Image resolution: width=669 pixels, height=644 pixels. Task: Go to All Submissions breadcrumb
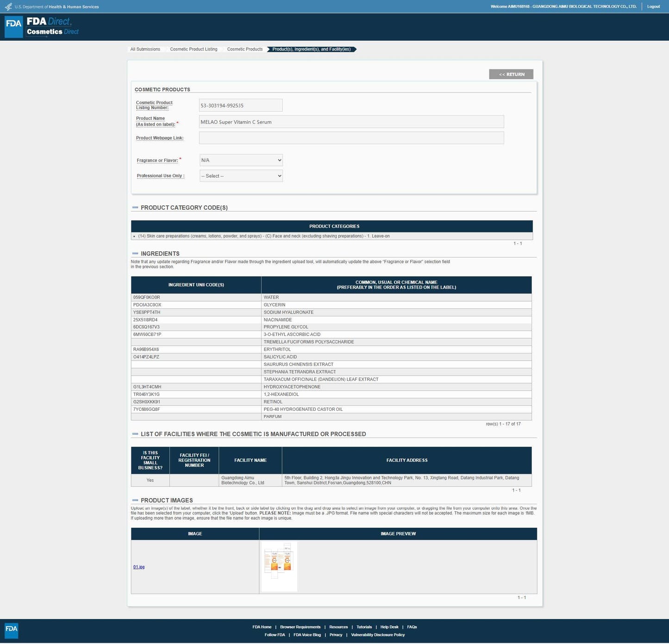(145, 49)
